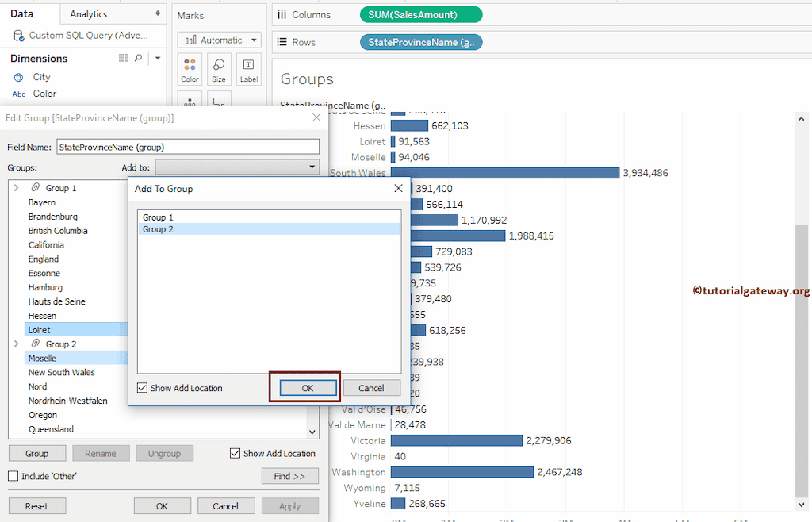The width and height of the screenshot is (812, 522).
Task: Uncheck Show Add Location in Add To Group dialog
Action: click(x=142, y=388)
